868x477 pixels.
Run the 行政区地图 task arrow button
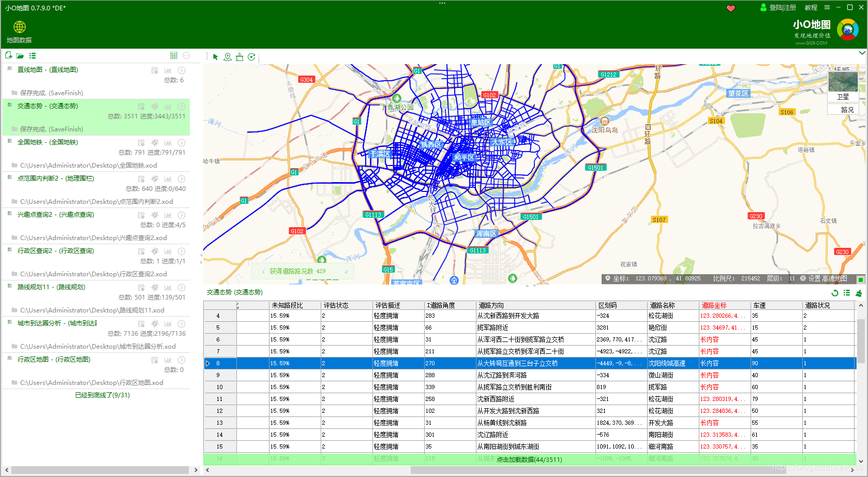pyautogui.click(x=182, y=360)
